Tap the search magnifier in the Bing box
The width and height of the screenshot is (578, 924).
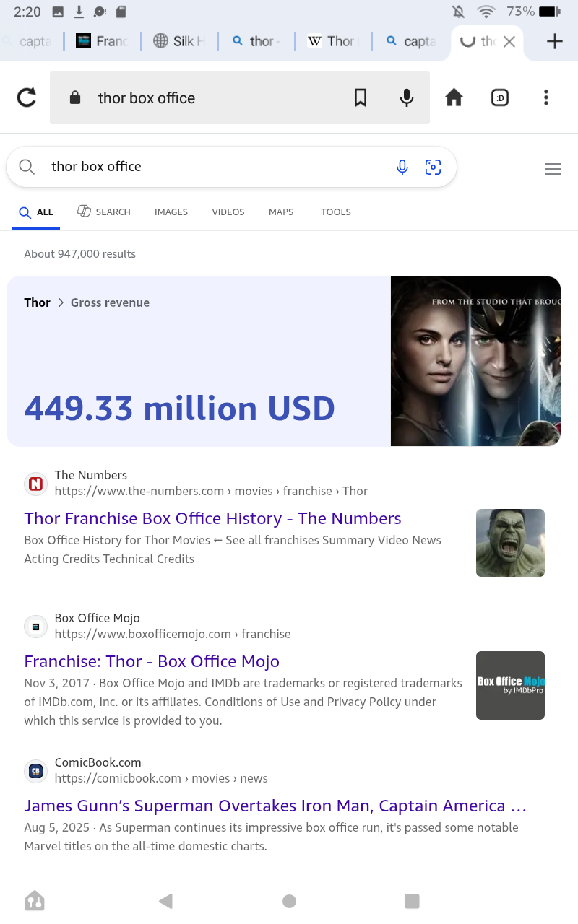pyautogui.click(x=27, y=167)
